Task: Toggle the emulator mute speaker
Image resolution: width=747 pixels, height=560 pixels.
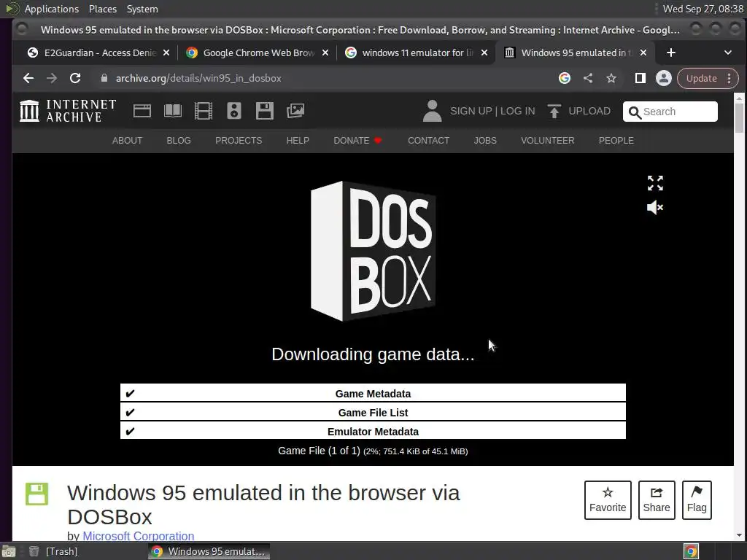Action: [655, 207]
